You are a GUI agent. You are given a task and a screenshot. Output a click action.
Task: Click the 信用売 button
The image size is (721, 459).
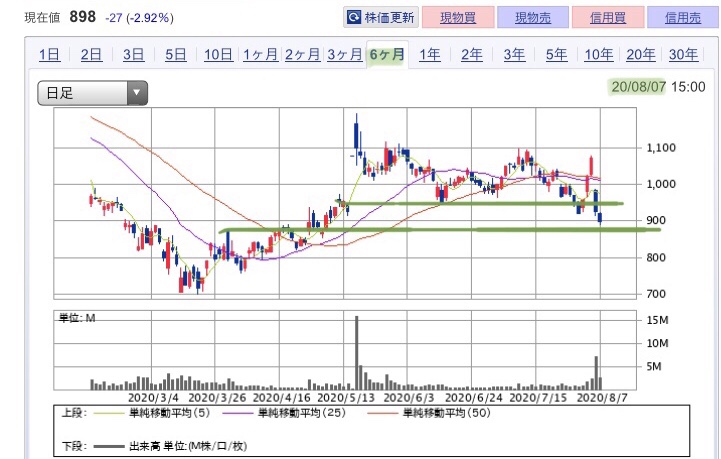pos(683,18)
